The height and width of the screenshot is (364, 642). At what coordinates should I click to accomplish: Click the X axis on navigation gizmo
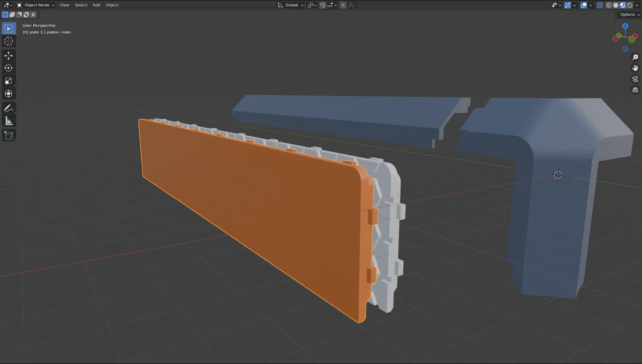coord(635,36)
